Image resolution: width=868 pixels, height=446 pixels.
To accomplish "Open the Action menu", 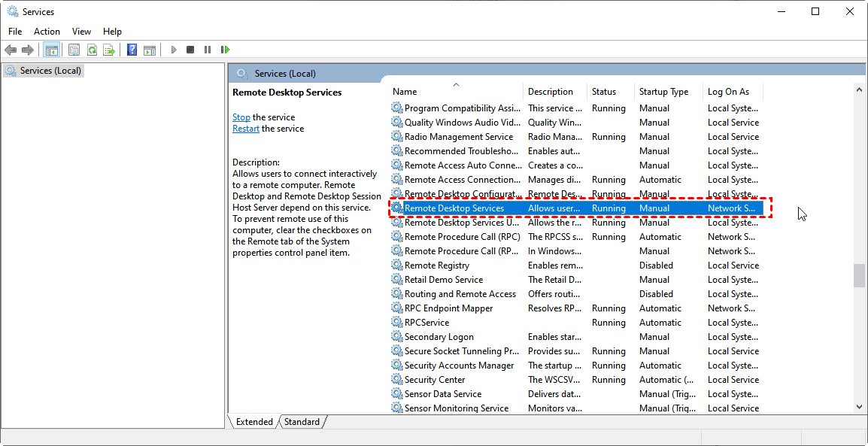I will click(47, 32).
